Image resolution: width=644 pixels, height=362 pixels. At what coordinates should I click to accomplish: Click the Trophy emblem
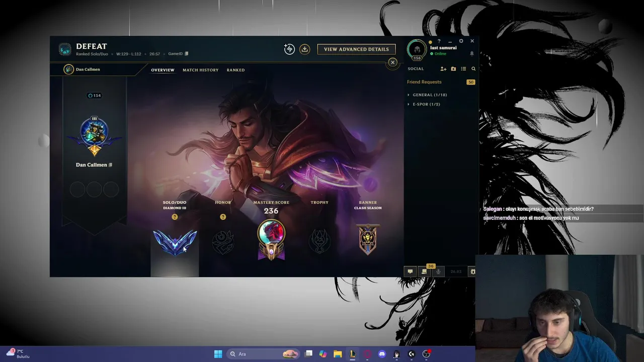319,241
